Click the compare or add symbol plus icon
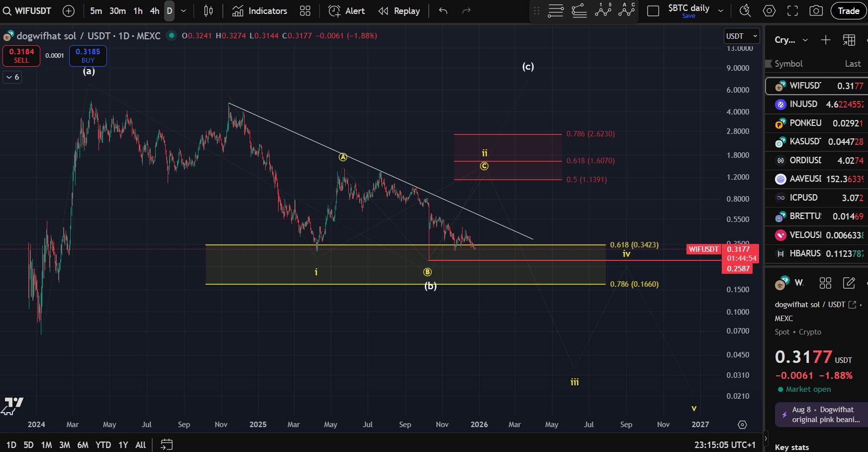 click(69, 11)
